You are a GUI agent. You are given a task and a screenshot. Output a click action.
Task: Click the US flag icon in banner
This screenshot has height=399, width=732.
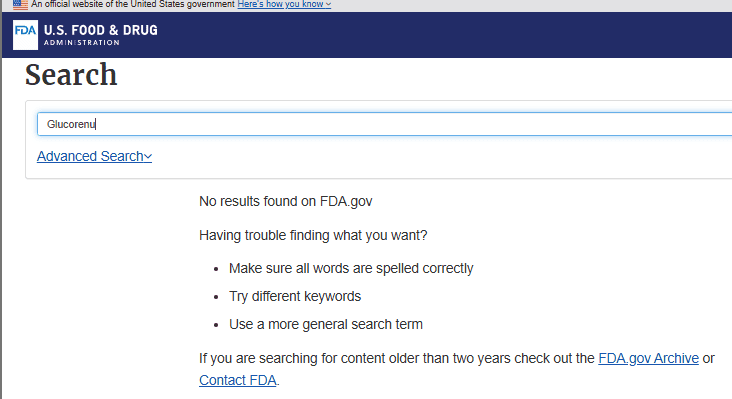[20, 5]
